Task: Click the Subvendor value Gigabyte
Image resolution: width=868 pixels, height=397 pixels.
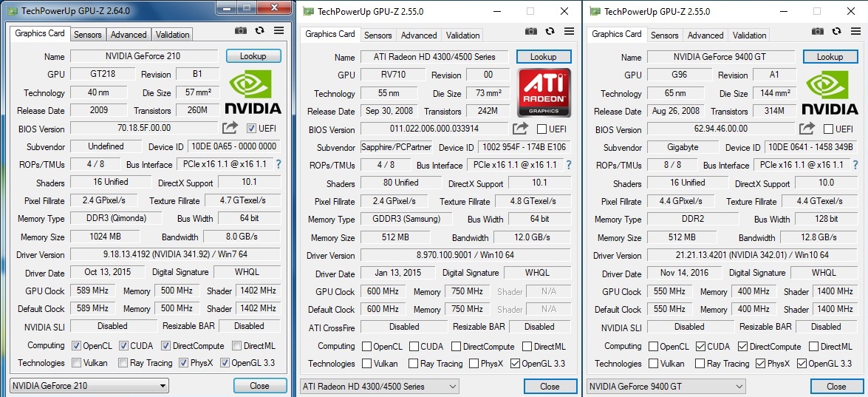Action: point(683,146)
